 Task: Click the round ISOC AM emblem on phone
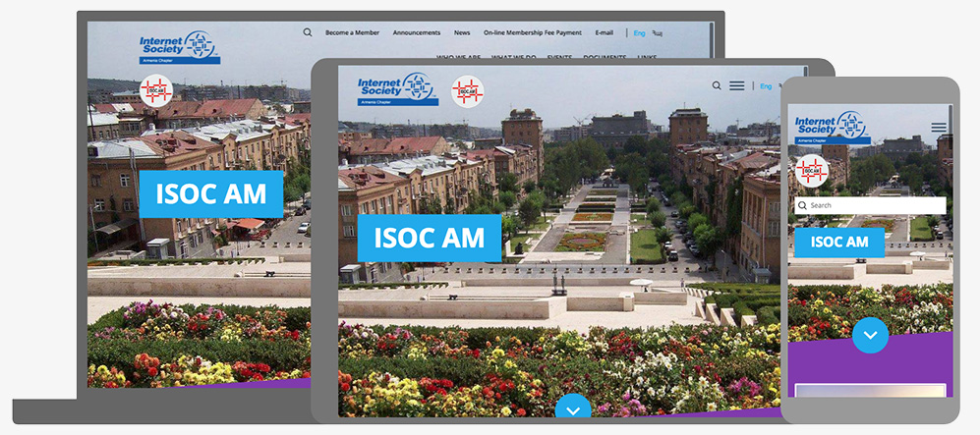point(812,171)
